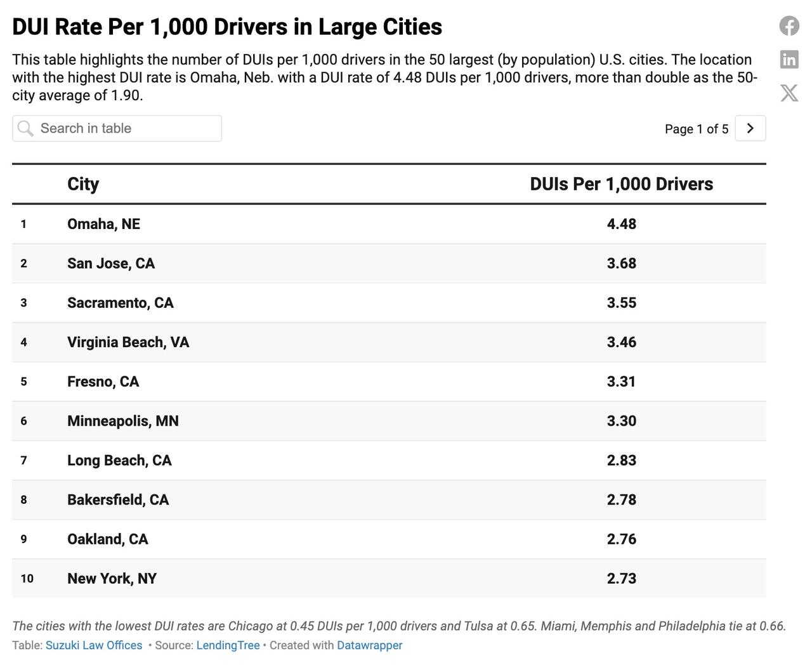Share the table on X
The height and width of the screenshot is (665, 812).
coord(789,93)
